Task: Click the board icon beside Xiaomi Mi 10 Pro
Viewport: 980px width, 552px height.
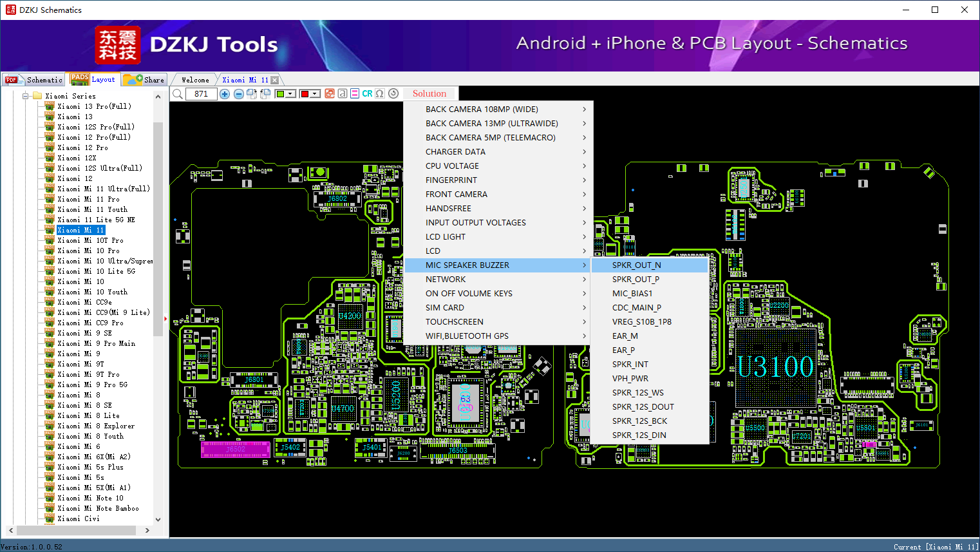Action: pyautogui.click(x=50, y=251)
